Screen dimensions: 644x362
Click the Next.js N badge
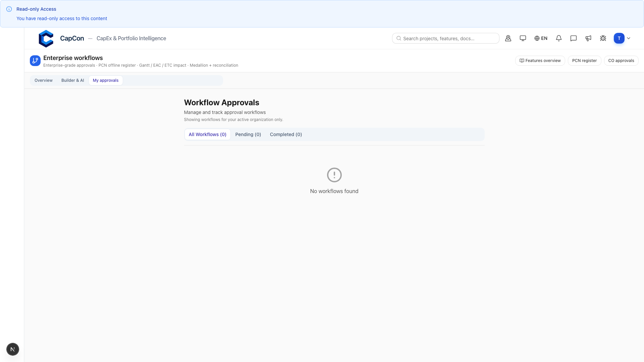(x=13, y=349)
